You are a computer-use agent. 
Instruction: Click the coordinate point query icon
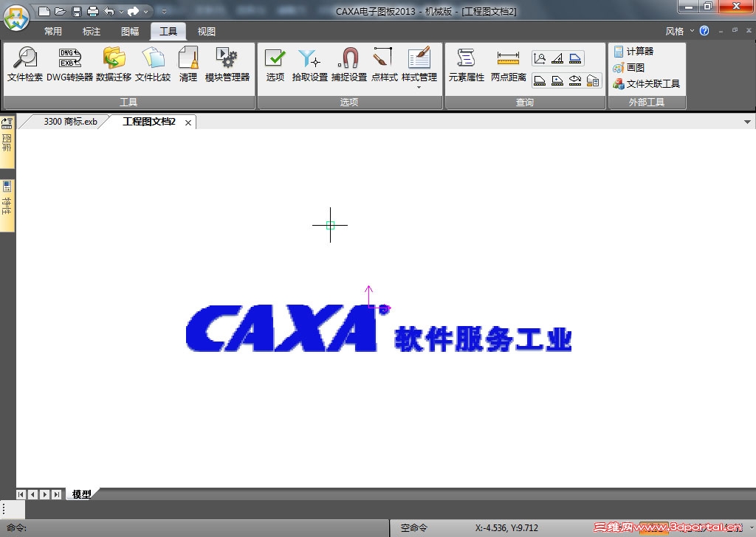(x=540, y=58)
